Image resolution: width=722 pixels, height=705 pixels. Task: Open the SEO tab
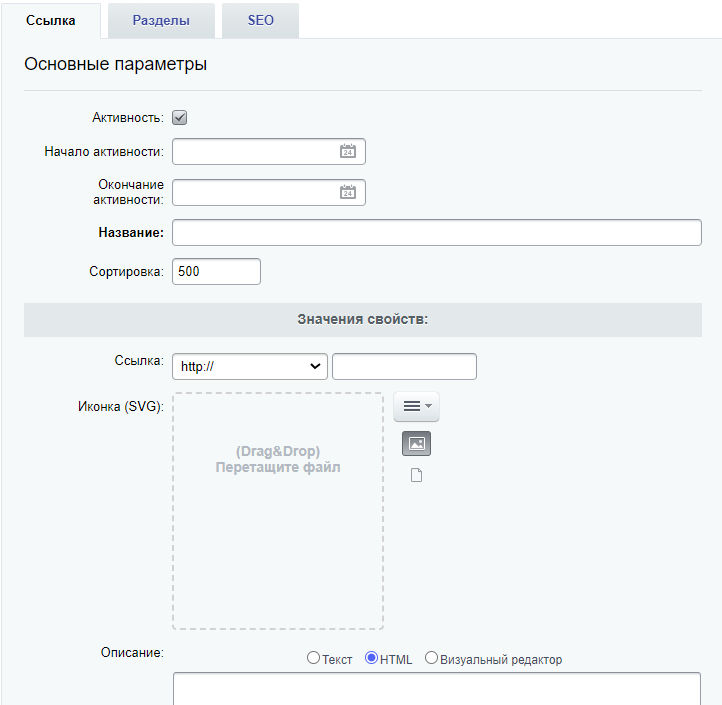(261, 21)
